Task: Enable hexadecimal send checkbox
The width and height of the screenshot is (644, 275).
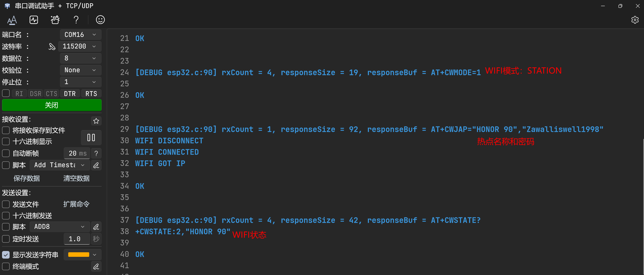Action: [x=6, y=216]
